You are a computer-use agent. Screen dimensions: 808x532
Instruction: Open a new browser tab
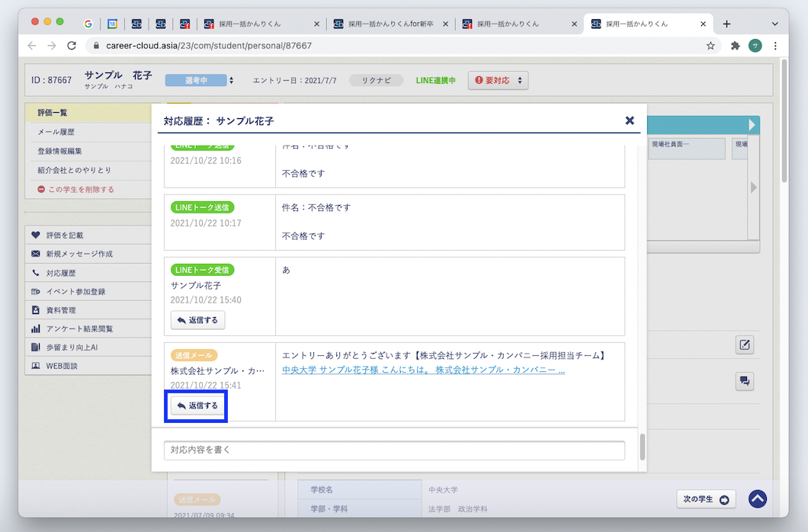point(726,24)
